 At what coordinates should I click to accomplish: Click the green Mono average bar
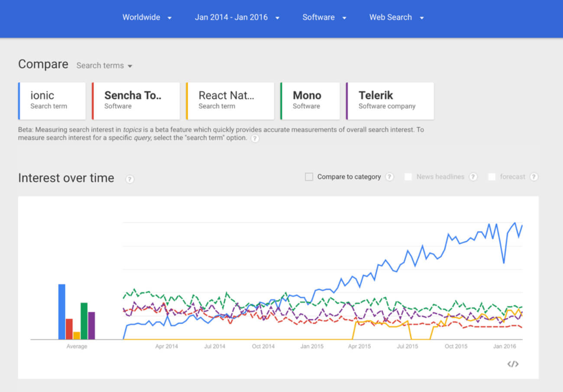pos(84,321)
